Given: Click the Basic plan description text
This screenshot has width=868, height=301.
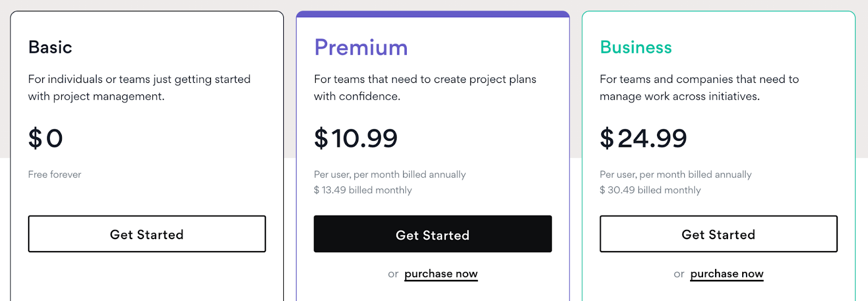Looking at the screenshot, I should (x=139, y=88).
